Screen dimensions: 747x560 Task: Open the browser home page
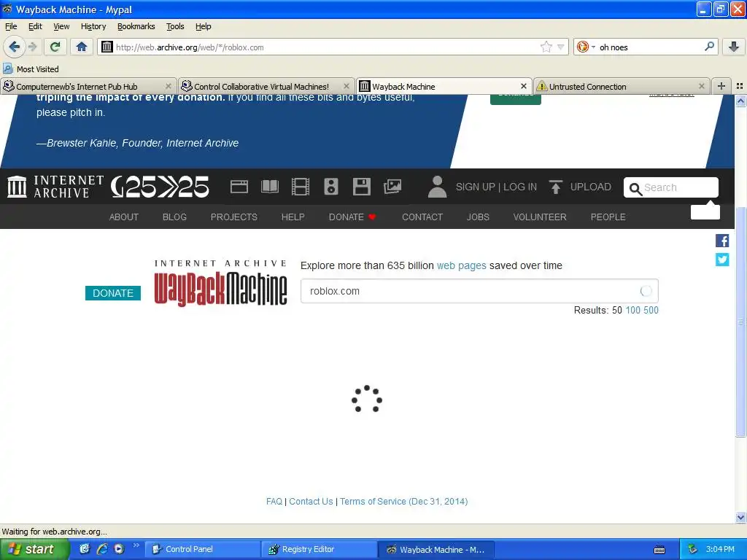(82, 47)
